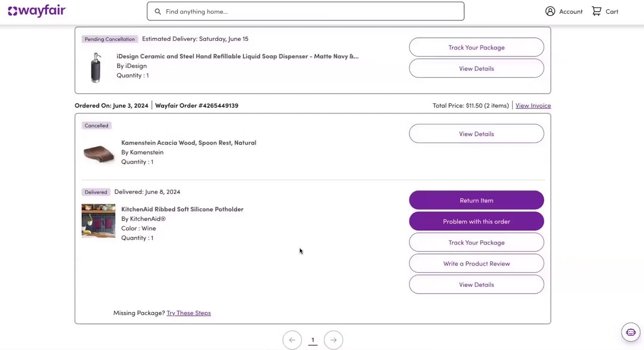Focus the Find anything home search field
The width and height of the screenshot is (644, 350).
coord(311,11)
